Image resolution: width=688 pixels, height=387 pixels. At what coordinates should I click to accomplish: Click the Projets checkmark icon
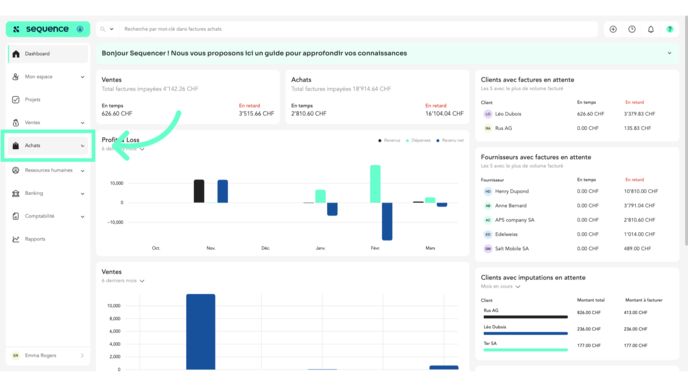coord(16,100)
